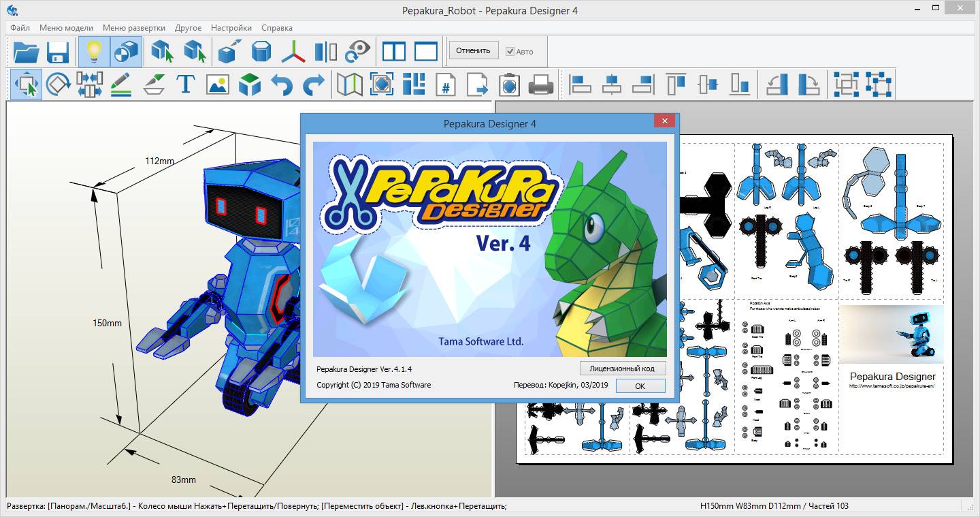The width and height of the screenshot is (980, 517).
Task: Click the redo arrow icon
Action: (x=313, y=84)
